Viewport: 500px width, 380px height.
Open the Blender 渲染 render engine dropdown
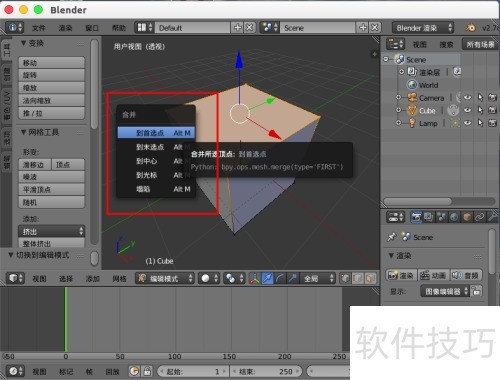pos(423,28)
